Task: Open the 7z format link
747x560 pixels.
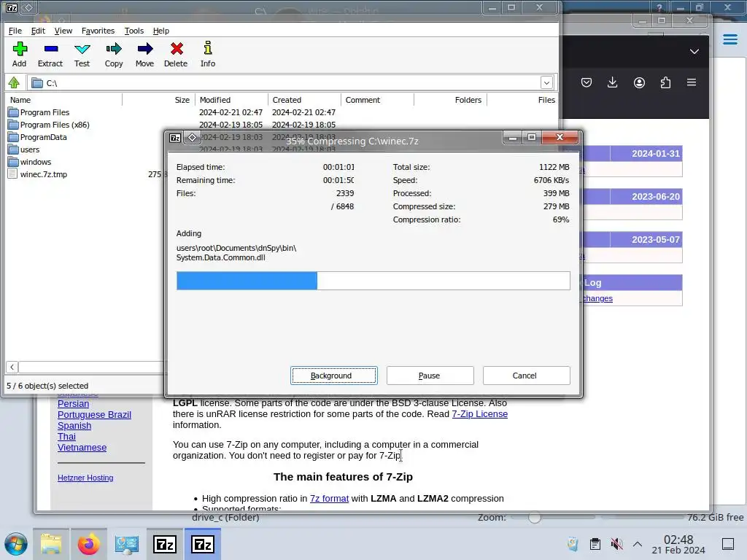Action: tap(329, 499)
